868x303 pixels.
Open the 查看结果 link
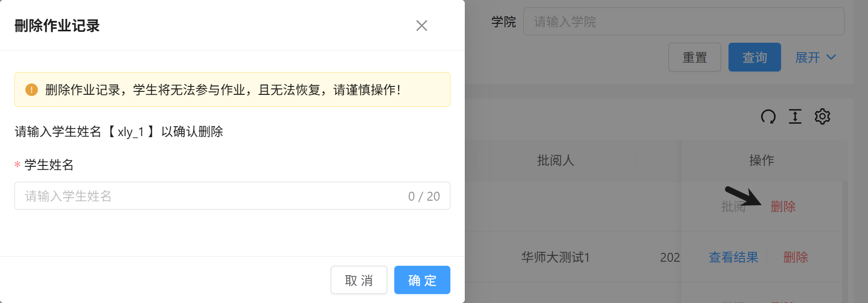pyautogui.click(x=733, y=257)
